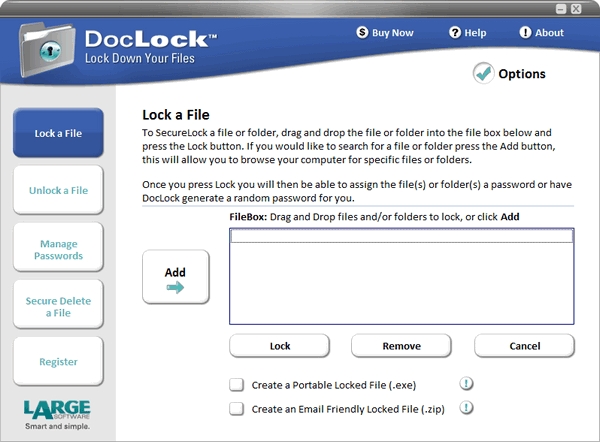The height and width of the screenshot is (442, 600).
Task: Click the Remove button
Action: pyautogui.click(x=401, y=346)
